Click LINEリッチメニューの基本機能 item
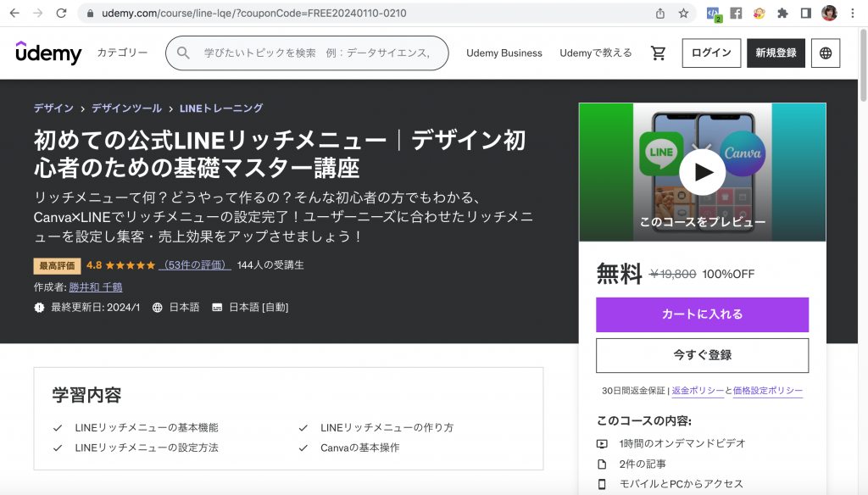 146,427
